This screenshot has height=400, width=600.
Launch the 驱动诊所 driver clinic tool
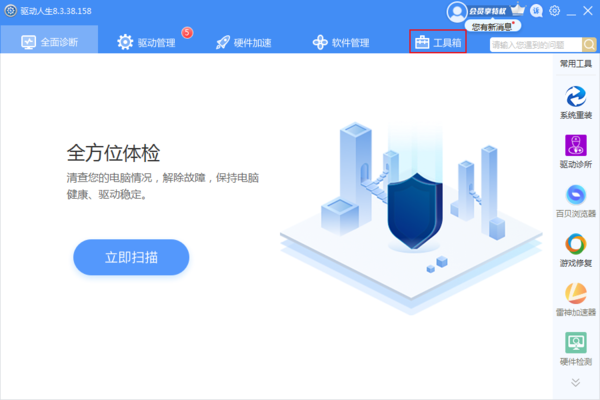(x=575, y=149)
